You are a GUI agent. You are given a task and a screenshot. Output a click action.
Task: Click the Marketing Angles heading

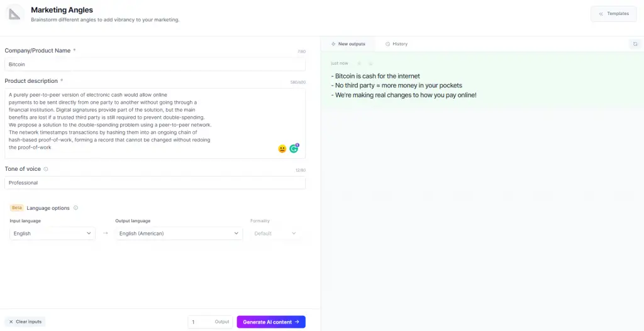tap(62, 10)
